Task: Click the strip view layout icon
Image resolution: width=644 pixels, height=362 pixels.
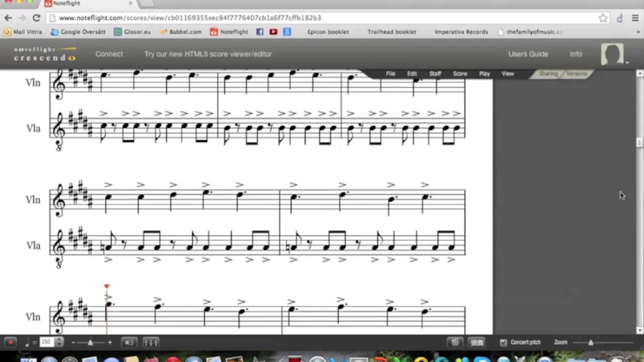Action: pyautogui.click(x=455, y=342)
